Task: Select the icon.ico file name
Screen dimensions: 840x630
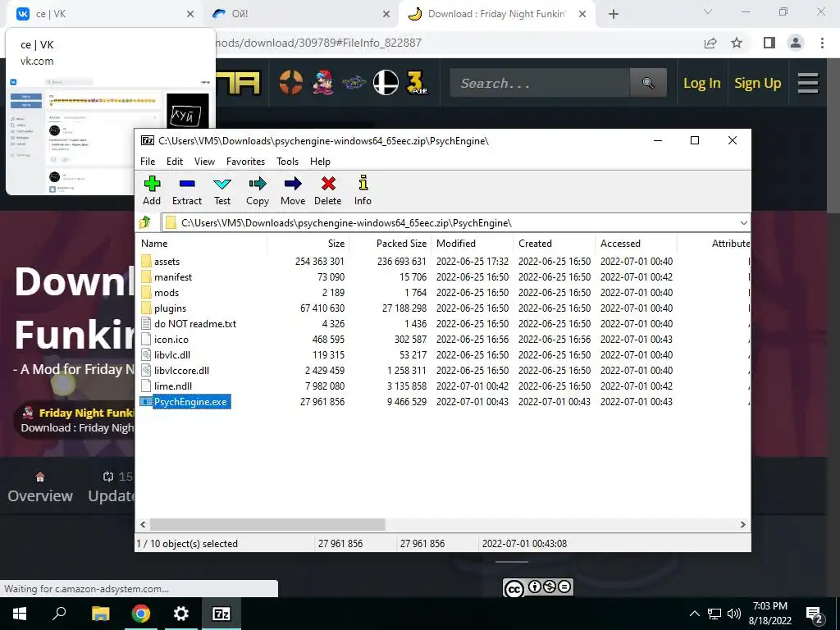Action: coord(171,339)
